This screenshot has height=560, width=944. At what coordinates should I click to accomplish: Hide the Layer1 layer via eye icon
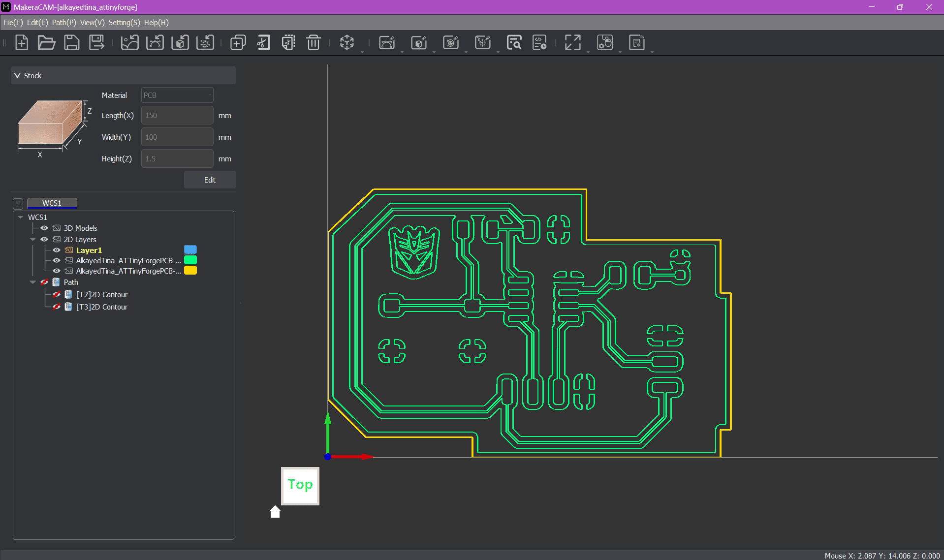tap(57, 250)
